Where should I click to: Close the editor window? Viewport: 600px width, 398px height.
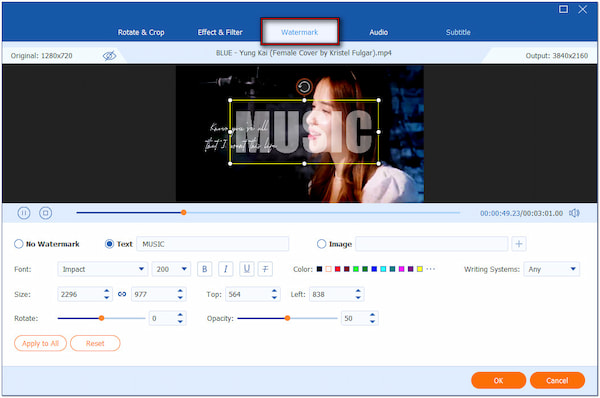[x=583, y=9]
